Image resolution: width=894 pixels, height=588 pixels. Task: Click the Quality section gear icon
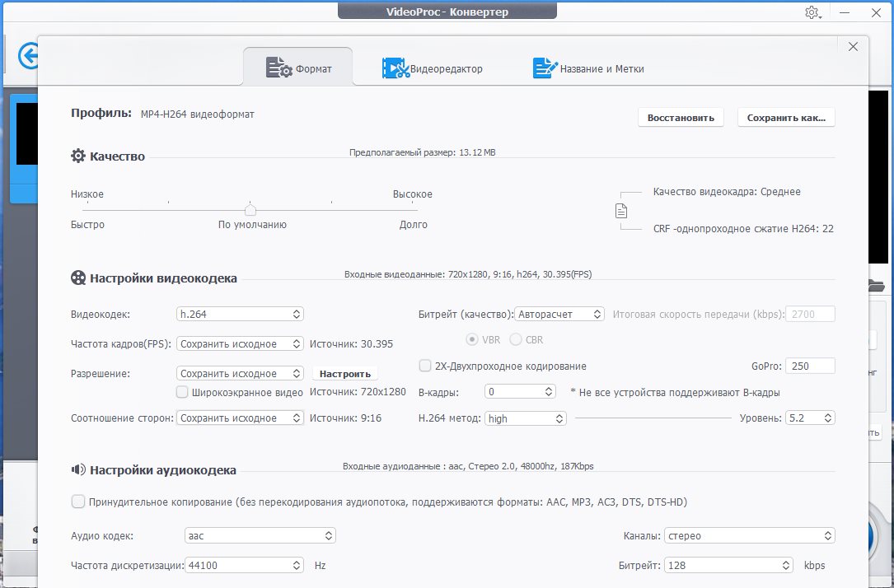tap(78, 156)
